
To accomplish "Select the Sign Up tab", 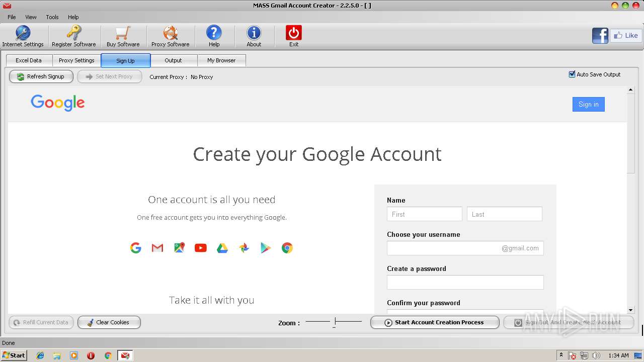I will pos(125,61).
